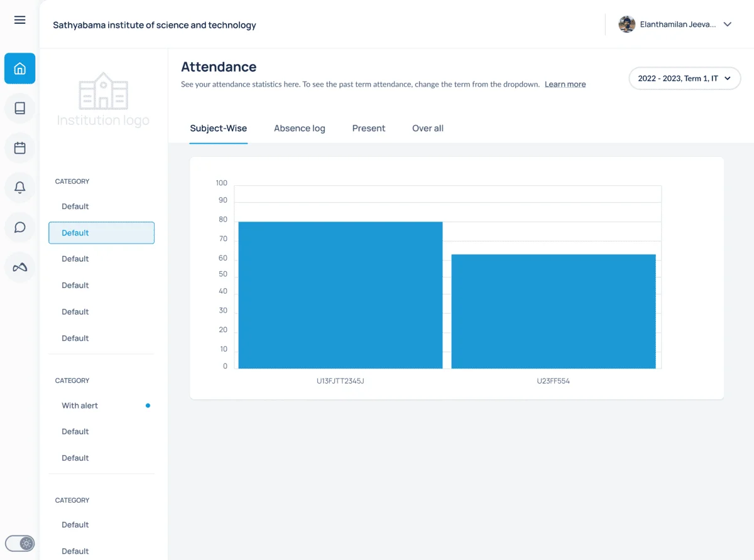Screen dimensions: 754x560
Task: Click the U23FF554 chart bar
Action: (x=553, y=311)
